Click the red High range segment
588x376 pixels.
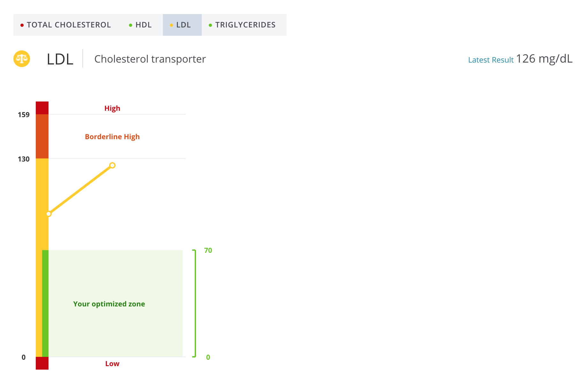coord(42,108)
